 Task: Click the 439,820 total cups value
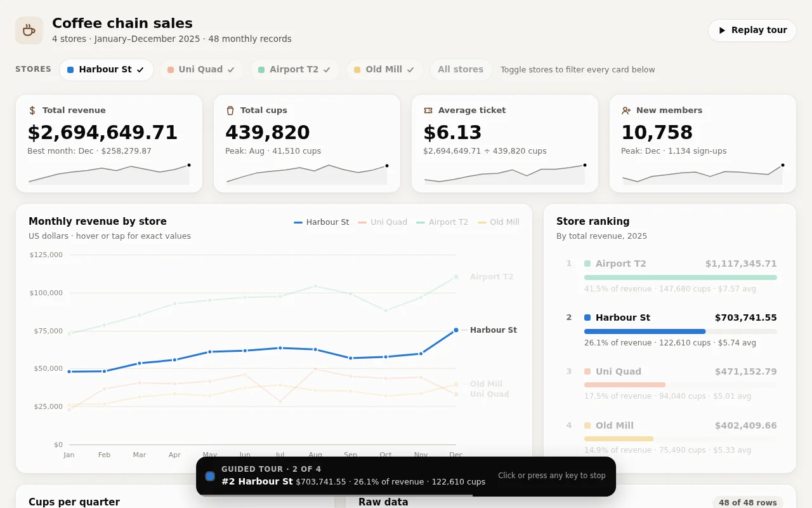(x=268, y=133)
